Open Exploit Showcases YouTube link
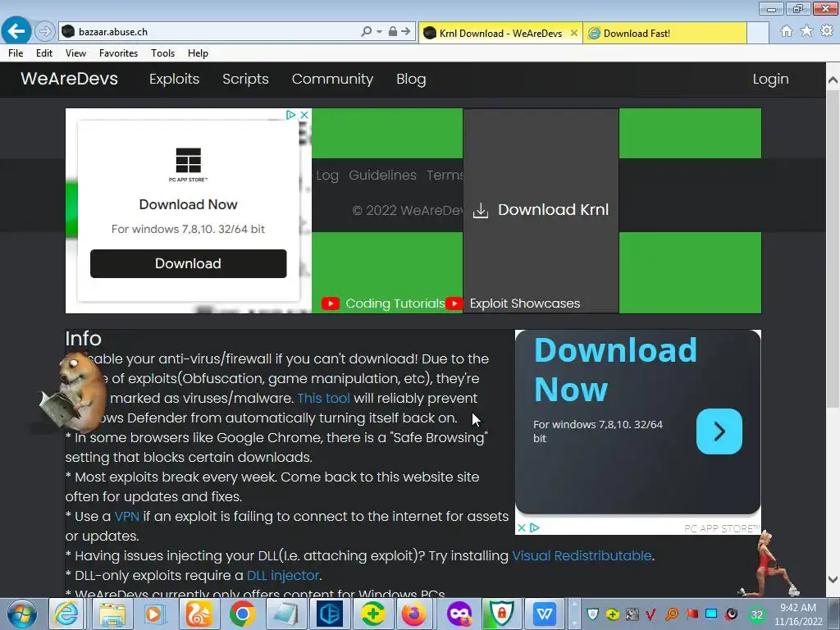The width and height of the screenshot is (840, 630). point(513,304)
